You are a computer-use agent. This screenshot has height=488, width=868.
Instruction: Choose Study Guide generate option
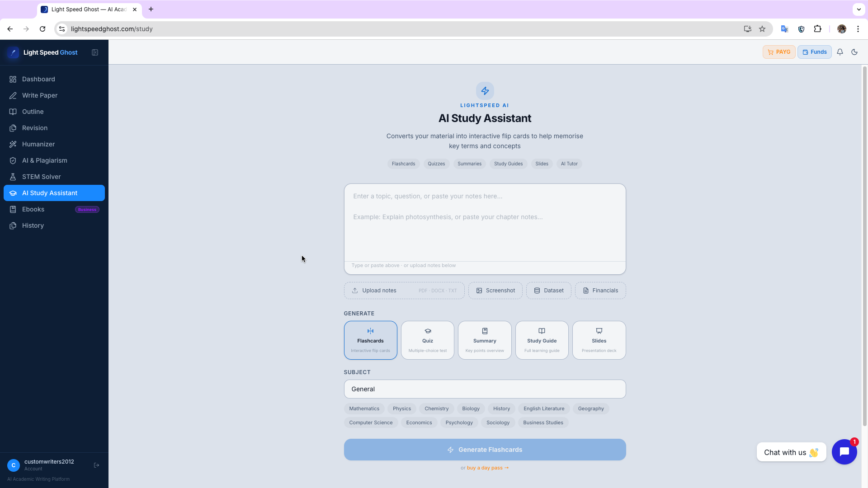(x=542, y=340)
